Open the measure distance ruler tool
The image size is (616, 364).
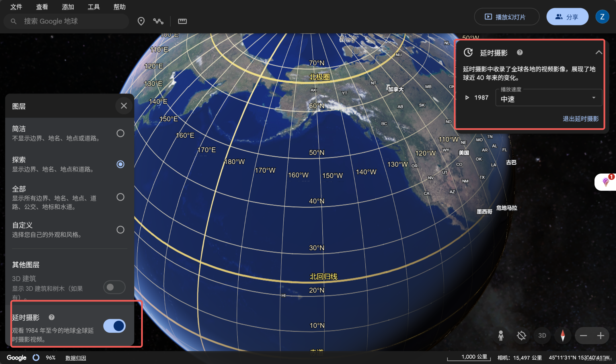pos(182,21)
